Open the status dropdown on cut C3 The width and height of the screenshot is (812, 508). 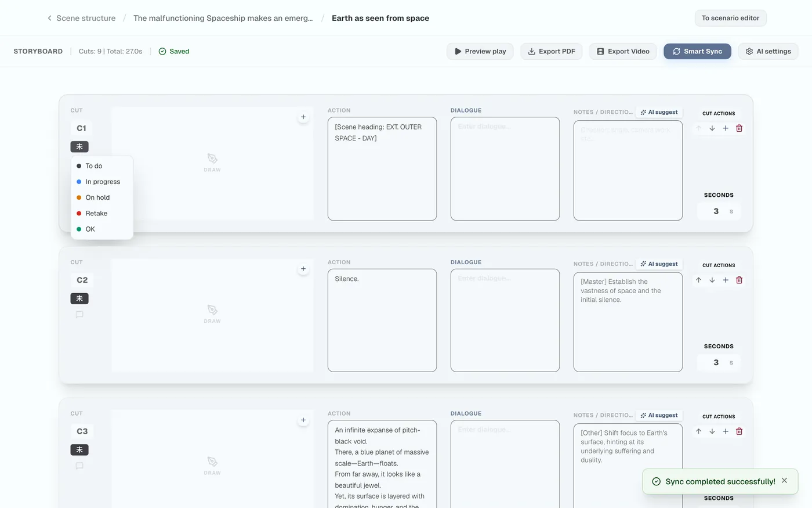[79, 450]
